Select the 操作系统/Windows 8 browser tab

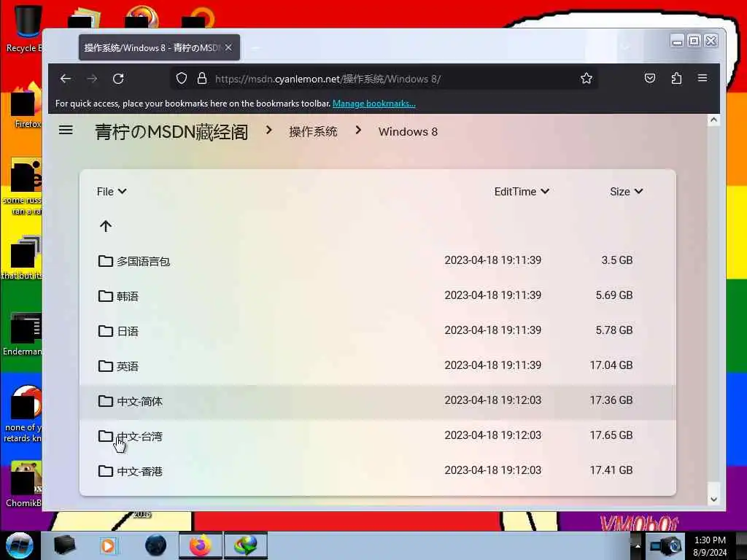tap(159, 47)
